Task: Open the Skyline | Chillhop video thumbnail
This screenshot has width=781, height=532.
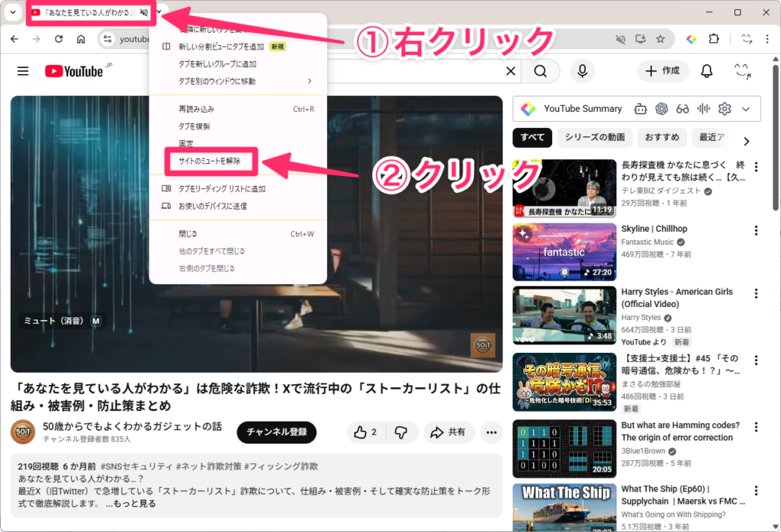Action: click(564, 252)
